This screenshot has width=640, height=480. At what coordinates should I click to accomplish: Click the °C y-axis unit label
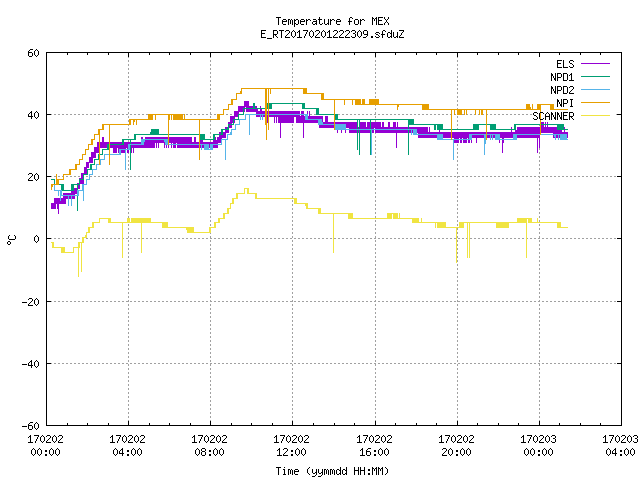(x=12, y=240)
